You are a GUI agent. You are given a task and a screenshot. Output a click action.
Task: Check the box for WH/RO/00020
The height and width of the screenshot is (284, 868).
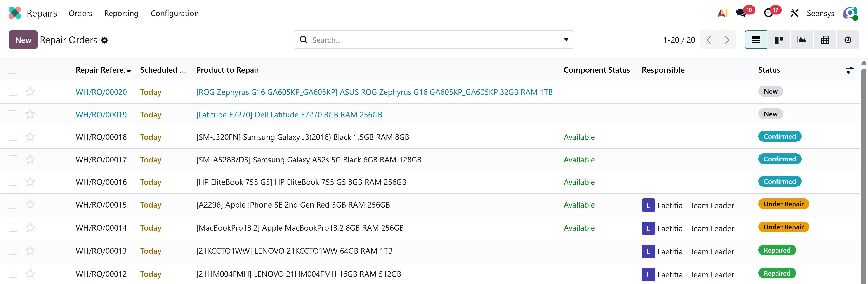[x=13, y=92]
